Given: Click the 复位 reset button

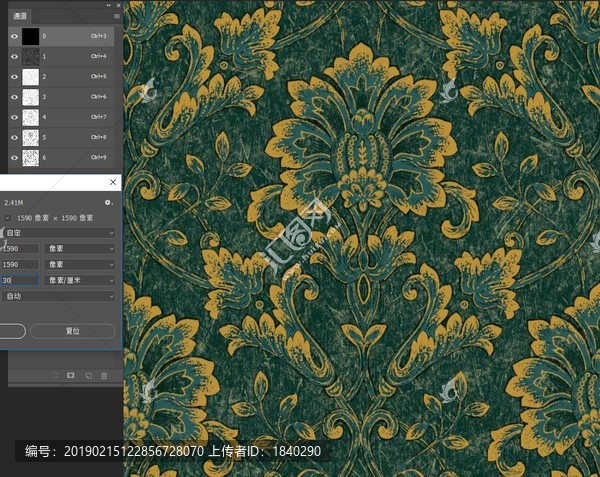Looking at the screenshot, I should [x=73, y=331].
